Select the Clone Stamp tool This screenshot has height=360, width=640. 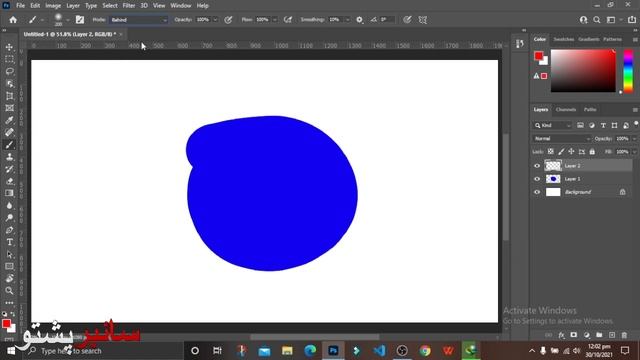[x=9, y=157]
